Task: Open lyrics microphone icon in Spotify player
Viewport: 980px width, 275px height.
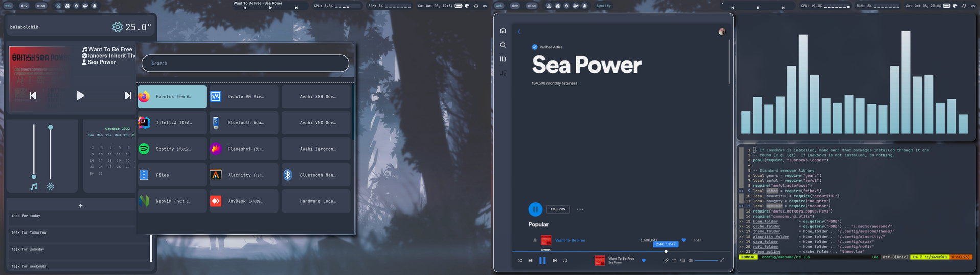Action: point(666,260)
